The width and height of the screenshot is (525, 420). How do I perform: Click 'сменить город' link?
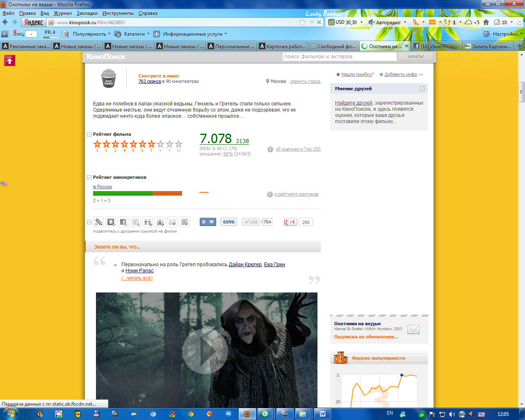click(x=305, y=81)
